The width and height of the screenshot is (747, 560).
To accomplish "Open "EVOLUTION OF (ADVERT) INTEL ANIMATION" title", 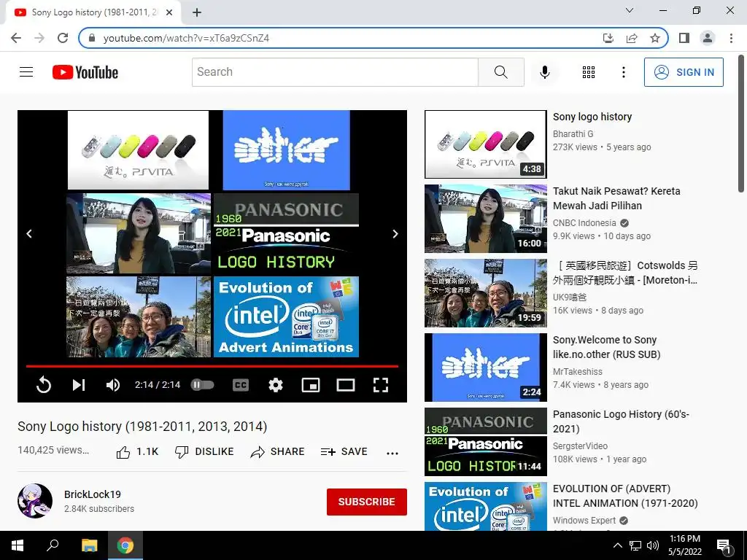I will click(x=625, y=496).
